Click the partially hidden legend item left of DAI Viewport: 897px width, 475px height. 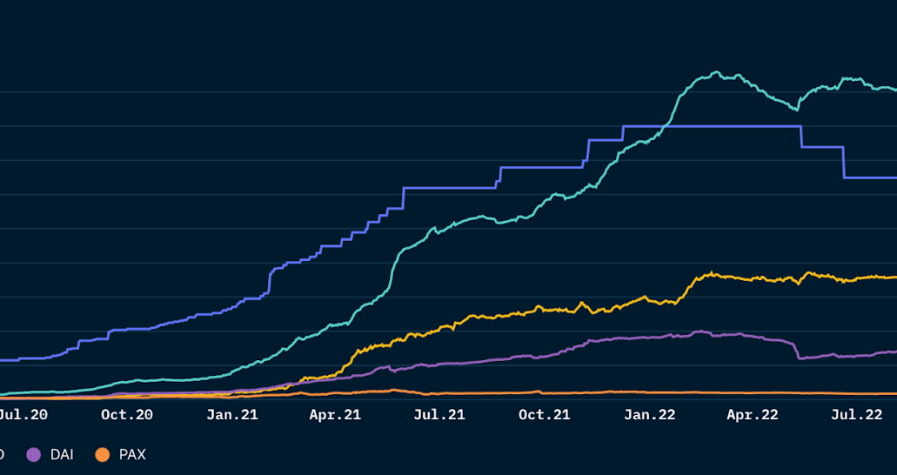click(2, 455)
